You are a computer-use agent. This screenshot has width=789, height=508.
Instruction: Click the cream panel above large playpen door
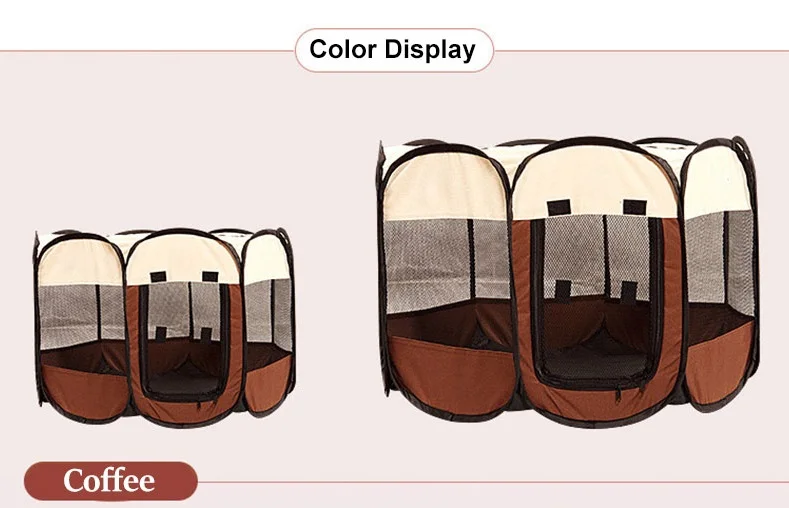[595, 180]
